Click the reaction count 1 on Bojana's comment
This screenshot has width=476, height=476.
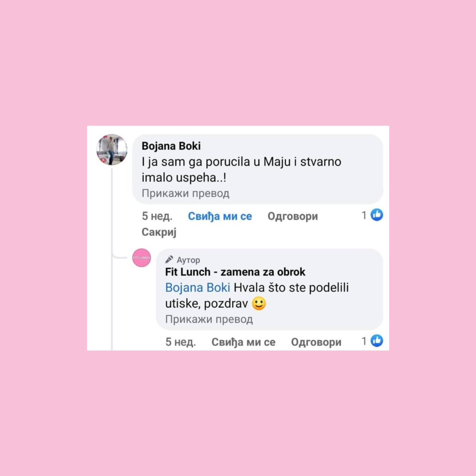point(364,215)
